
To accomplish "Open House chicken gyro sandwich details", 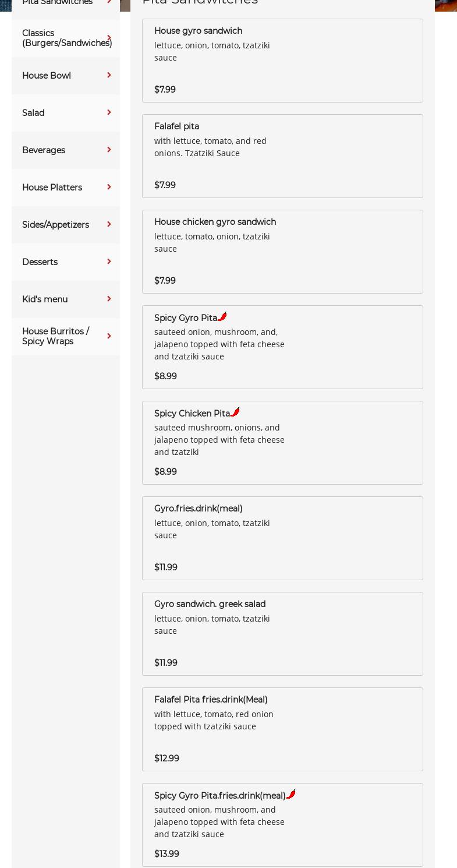I will coord(282,252).
